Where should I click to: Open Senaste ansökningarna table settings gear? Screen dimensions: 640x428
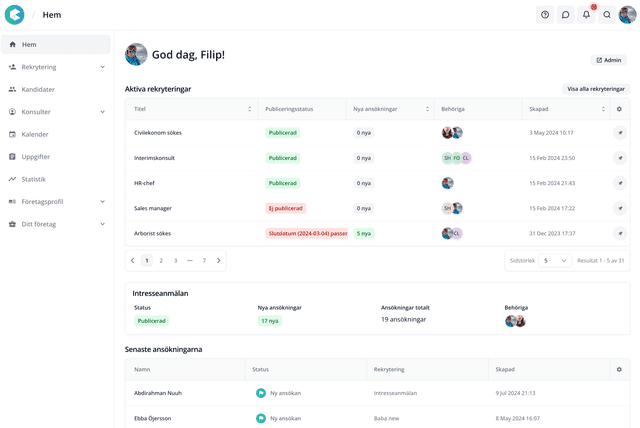pyautogui.click(x=619, y=369)
